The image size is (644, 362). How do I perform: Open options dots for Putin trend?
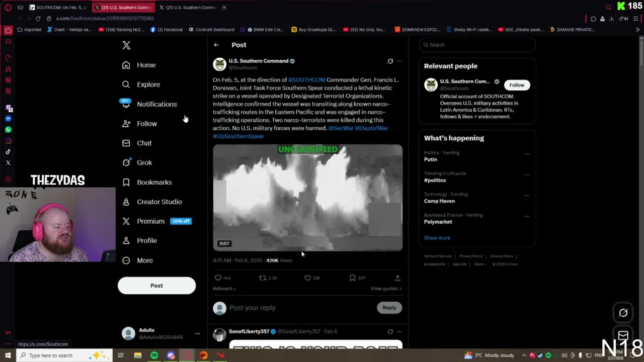(x=527, y=154)
